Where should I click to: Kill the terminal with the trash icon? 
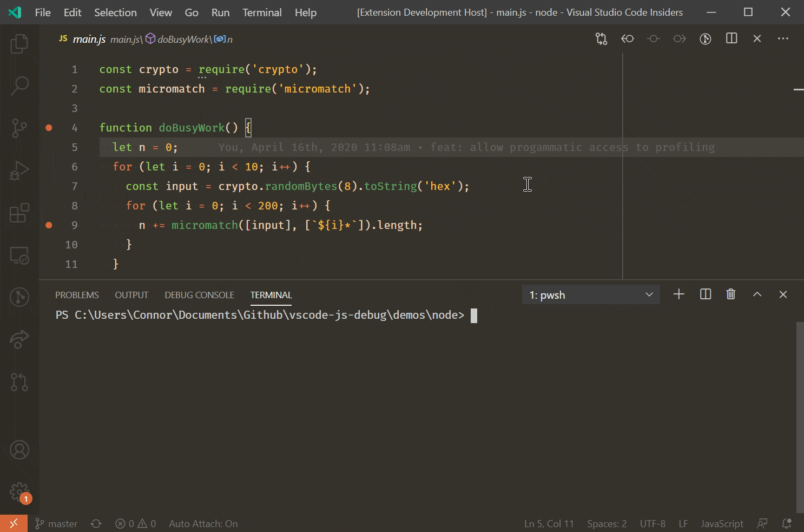731,294
